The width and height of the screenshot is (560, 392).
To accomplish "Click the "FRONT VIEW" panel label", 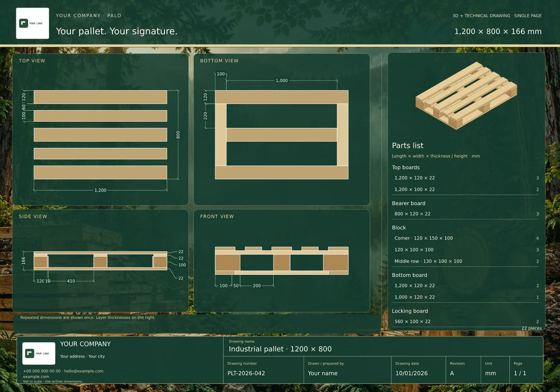I will (x=217, y=216).
